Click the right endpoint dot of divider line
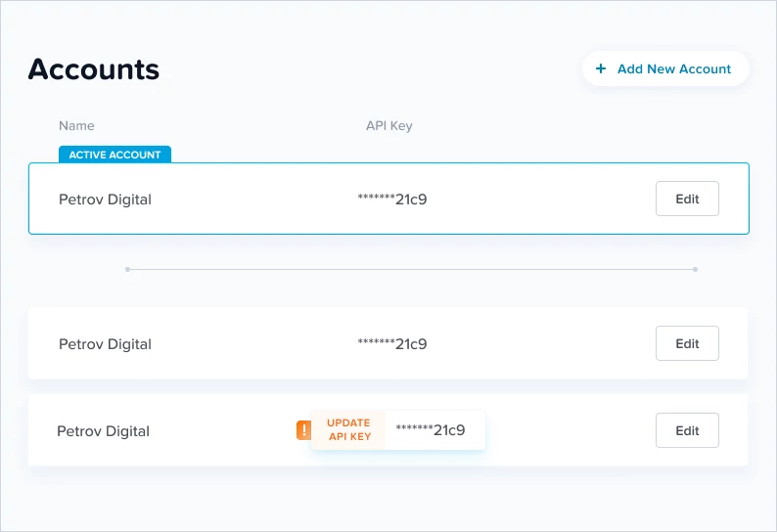777x532 pixels. (695, 270)
